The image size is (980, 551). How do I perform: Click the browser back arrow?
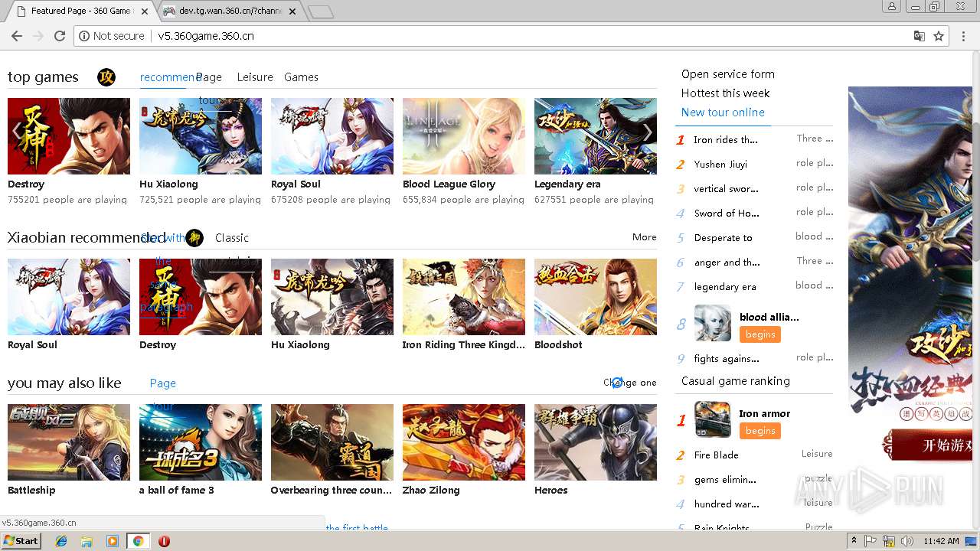[x=16, y=36]
